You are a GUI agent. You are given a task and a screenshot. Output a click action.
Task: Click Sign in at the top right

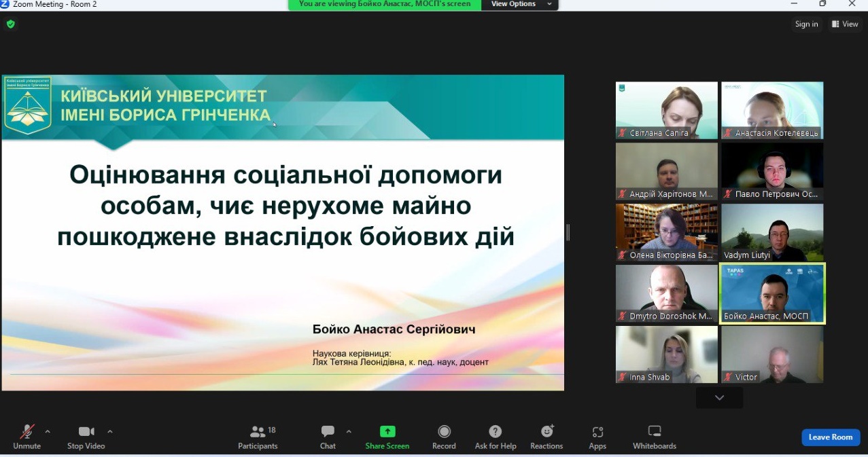point(806,24)
